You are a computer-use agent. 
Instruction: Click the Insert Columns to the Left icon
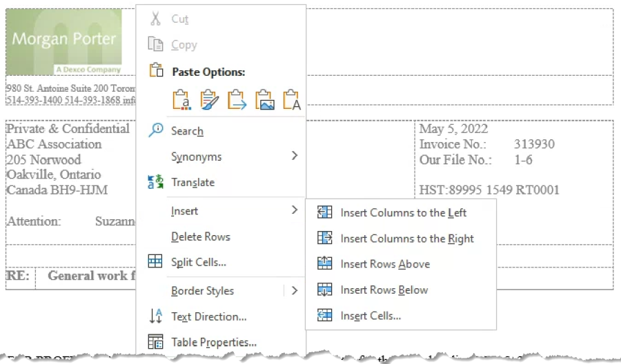(325, 212)
